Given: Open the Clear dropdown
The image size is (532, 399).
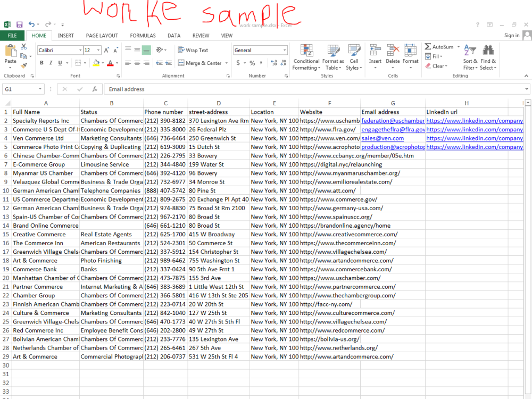Looking at the screenshot, I should click(436, 66).
